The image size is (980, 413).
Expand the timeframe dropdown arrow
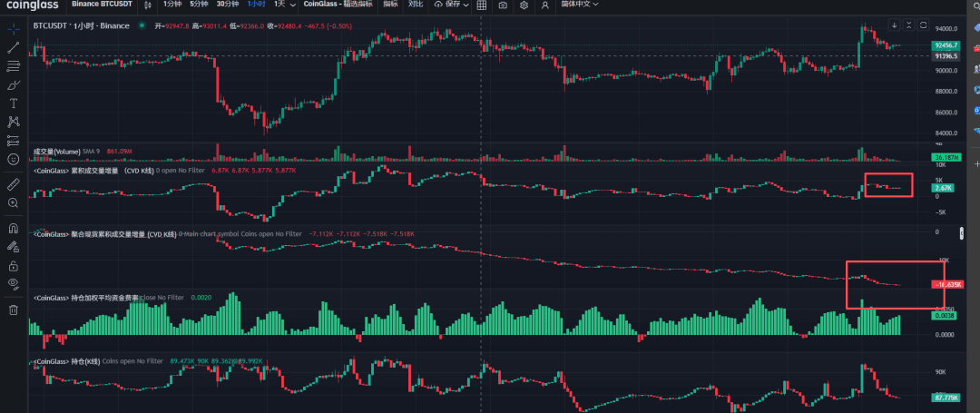292,5
